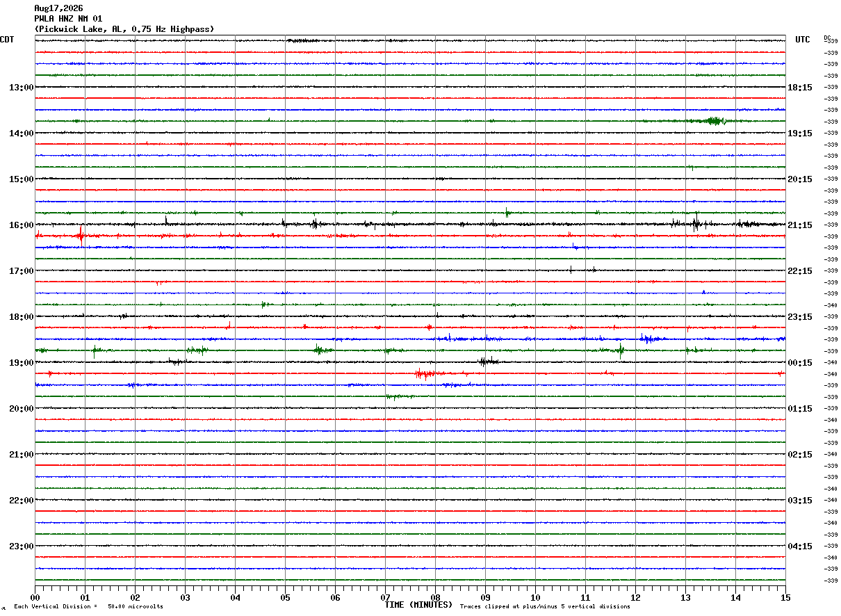Click the Each Vertical Division 50.00 microvolts note
Image resolution: width=841 pixels, height=616 pixels.
pos(88,607)
